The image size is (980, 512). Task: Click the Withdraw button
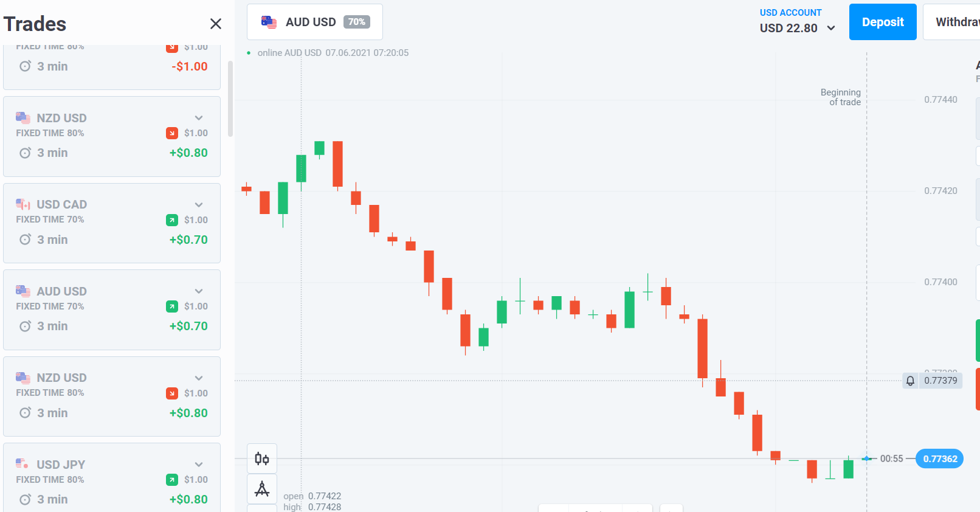pyautogui.click(x=952, y=22)
